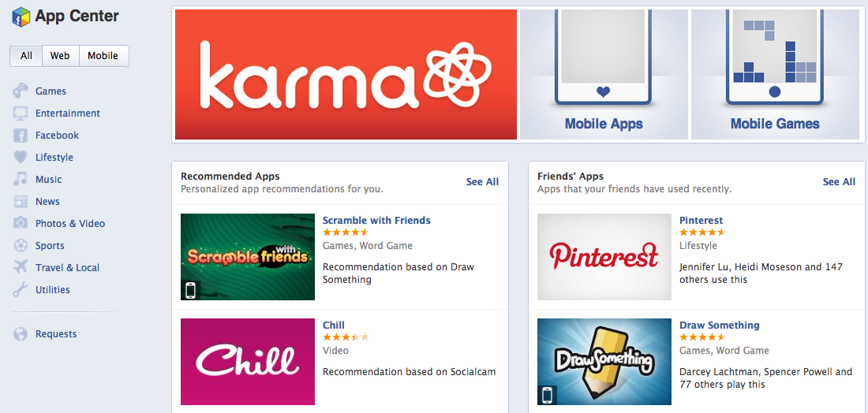Screen dimensions: 868x413
Task: Open the karma featured banner
Action: [x=346, y=74]
